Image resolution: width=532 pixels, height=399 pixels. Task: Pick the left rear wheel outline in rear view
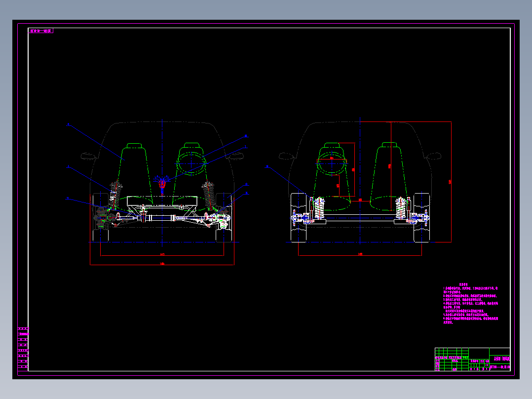click(299, 217)
